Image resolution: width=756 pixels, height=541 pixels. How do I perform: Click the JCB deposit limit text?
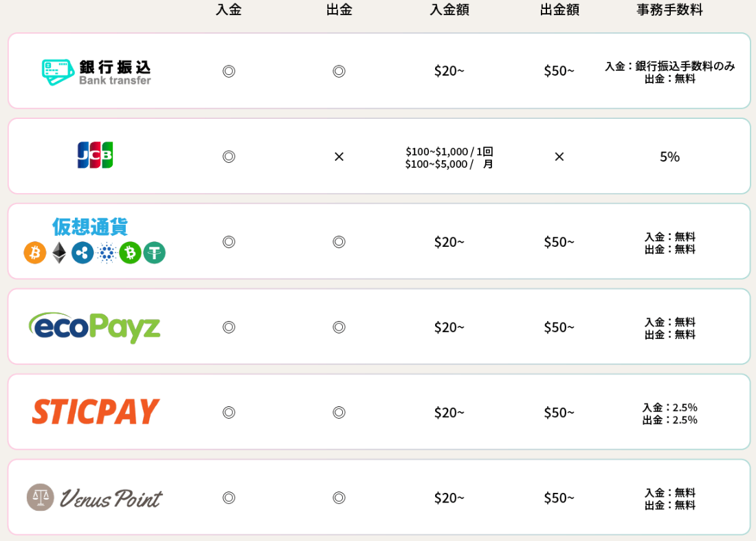449,157
